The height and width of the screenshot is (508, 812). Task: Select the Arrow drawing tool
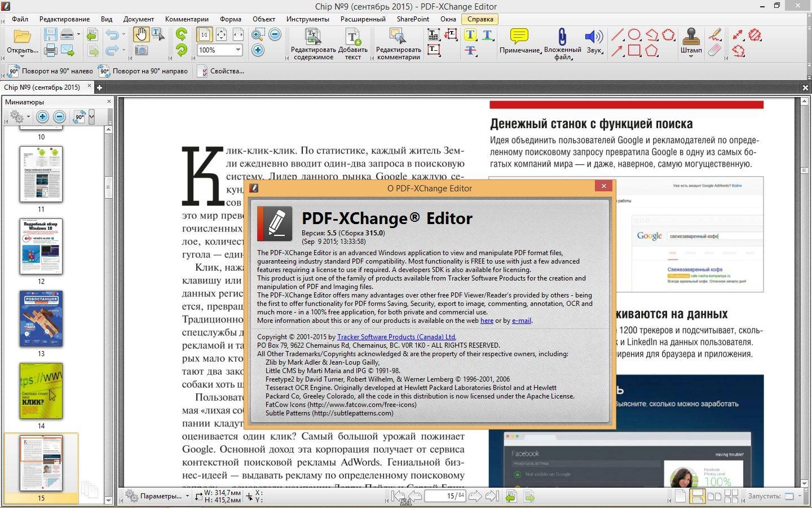click(x=617, y=51)
